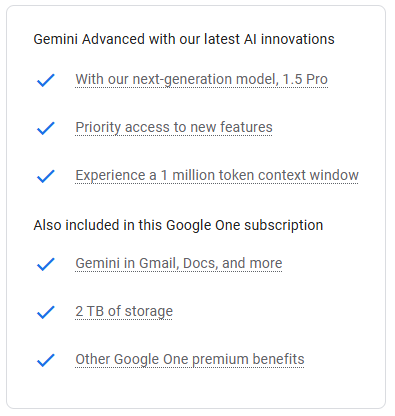Image resolution: width=395 pixels, height=416 pixels.
Task: Click the checkmark next to Gemini in Gmail
Action: pos(46,264)
